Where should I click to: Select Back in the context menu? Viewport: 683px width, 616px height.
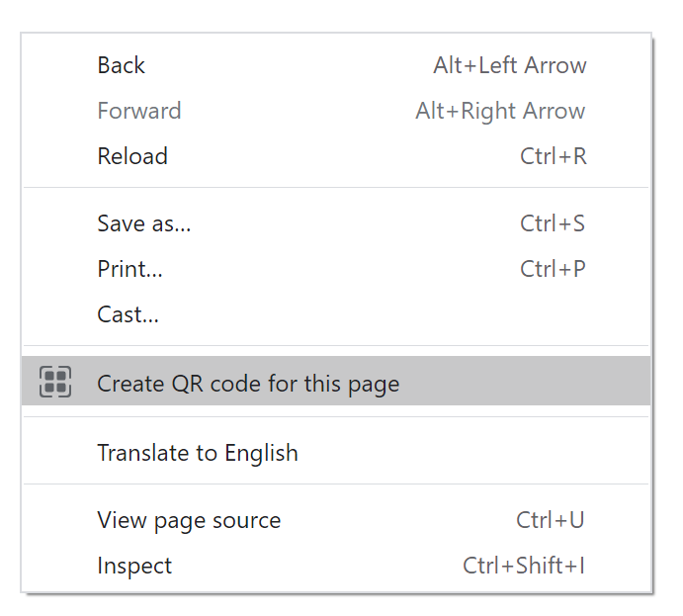tap(121, 66)
